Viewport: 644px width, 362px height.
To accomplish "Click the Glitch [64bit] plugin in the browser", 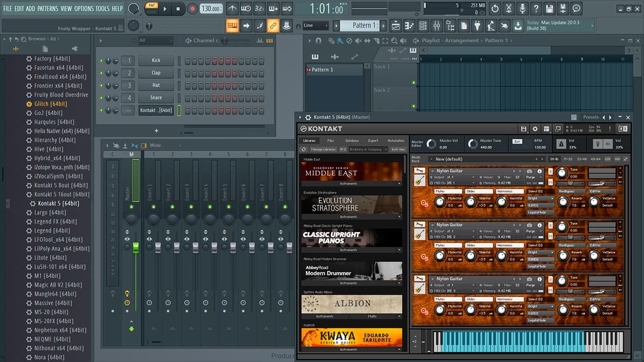I will coord(50,104).
